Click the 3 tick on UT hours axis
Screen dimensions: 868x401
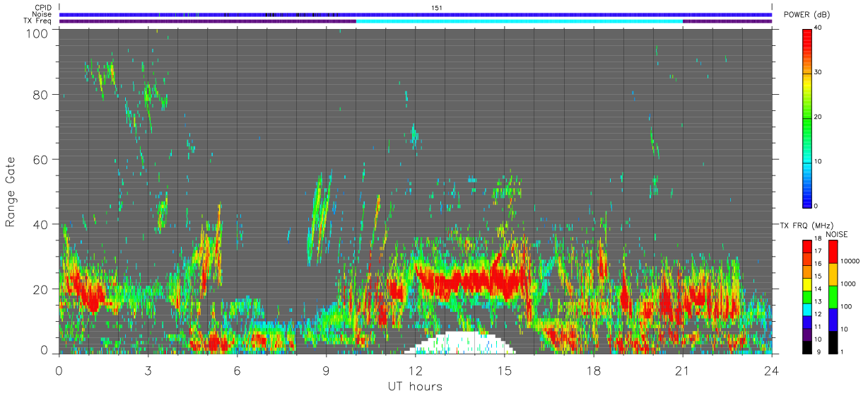148,371
